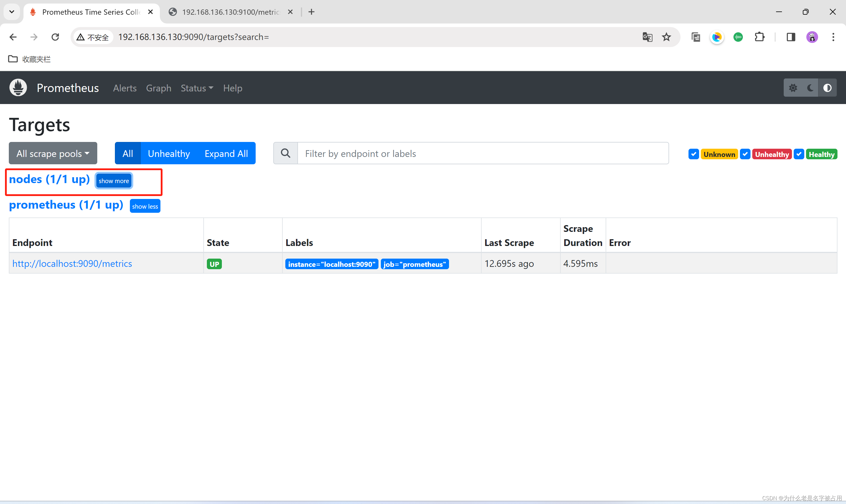The width and height of the screenshot is (846, 504).
Task: Click the Unhealthy red filter label
Action: click(x=772, y=154)
